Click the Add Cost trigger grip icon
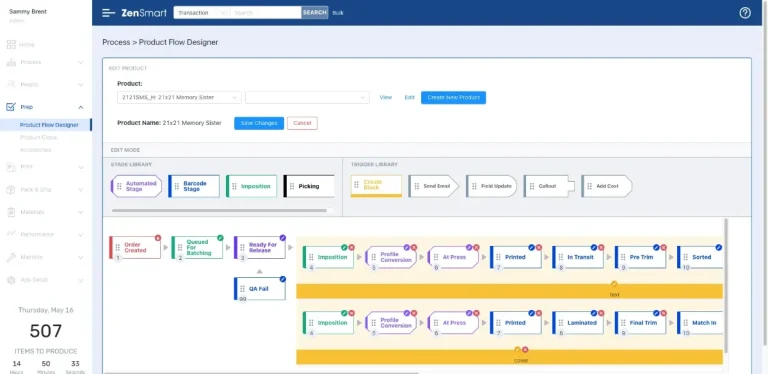This screenshot has width=768, height=374. pyautogui.click(x=590, y=186)
